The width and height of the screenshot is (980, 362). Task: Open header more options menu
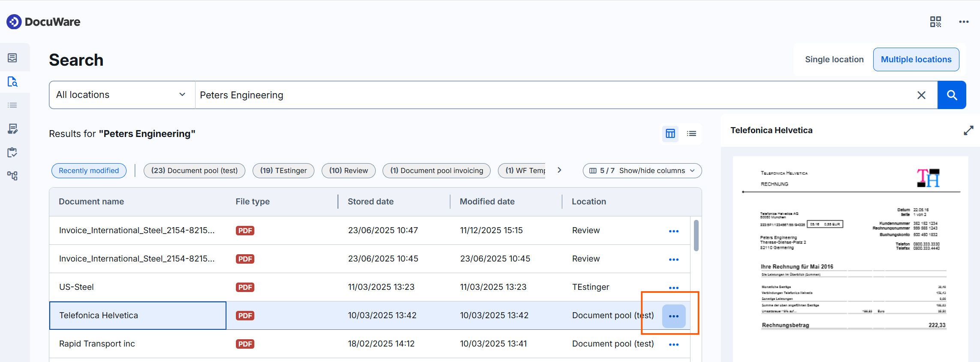point(964,22)
